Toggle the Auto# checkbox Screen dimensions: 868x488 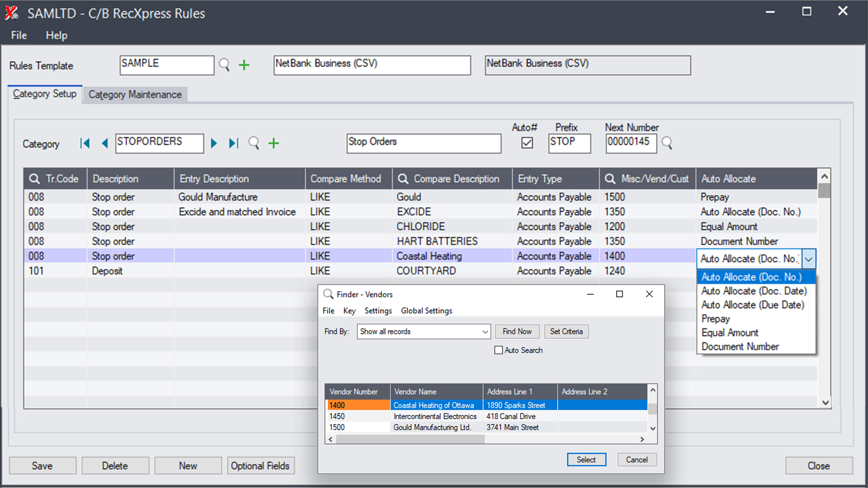coord(527,143)
